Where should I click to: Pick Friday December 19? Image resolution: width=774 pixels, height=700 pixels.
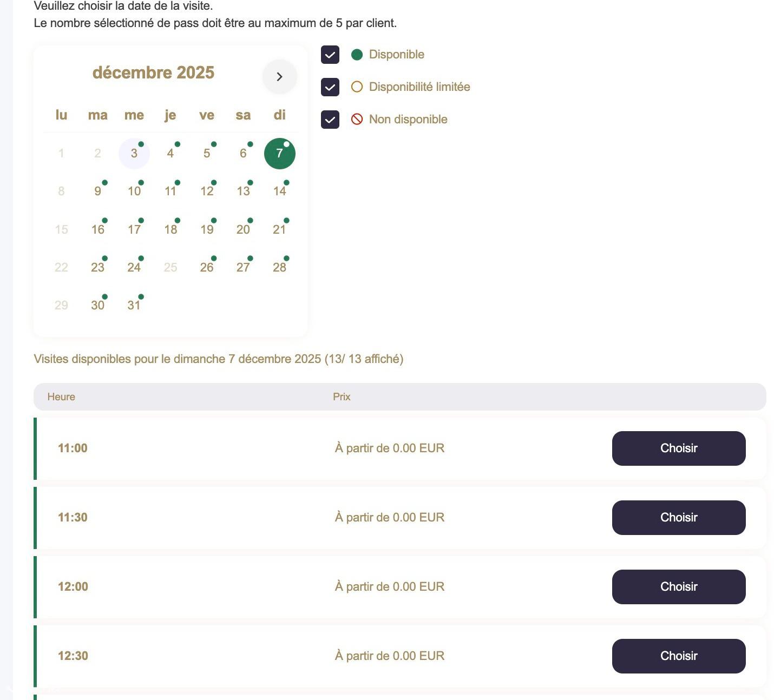point(207,229)
